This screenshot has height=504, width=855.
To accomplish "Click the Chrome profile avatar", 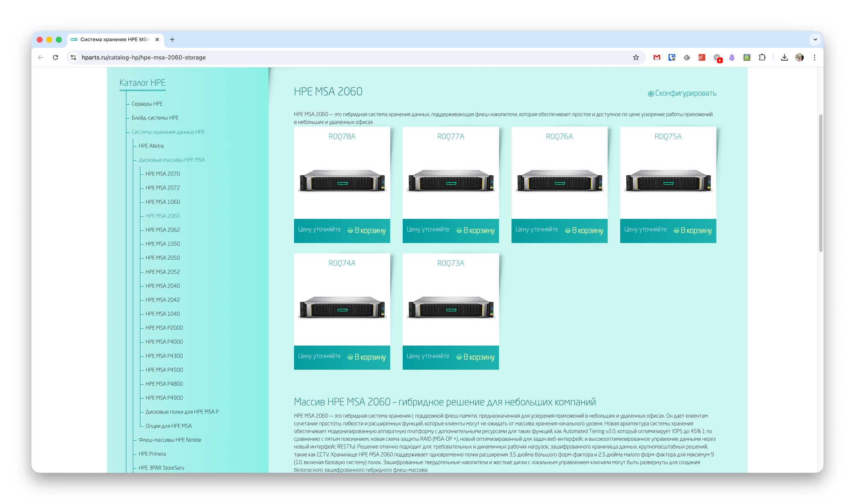I will click(x=799, y=57).
